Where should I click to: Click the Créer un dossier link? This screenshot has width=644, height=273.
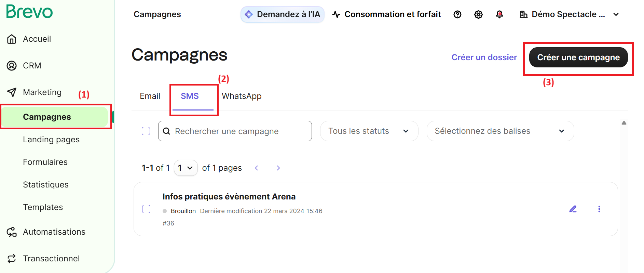(x=484, y=57)
